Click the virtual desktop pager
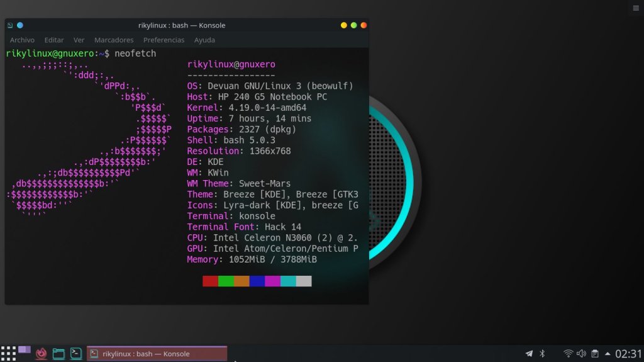This screenshot has height=362, width=644. pyautogui.click(x=25, y=349)
